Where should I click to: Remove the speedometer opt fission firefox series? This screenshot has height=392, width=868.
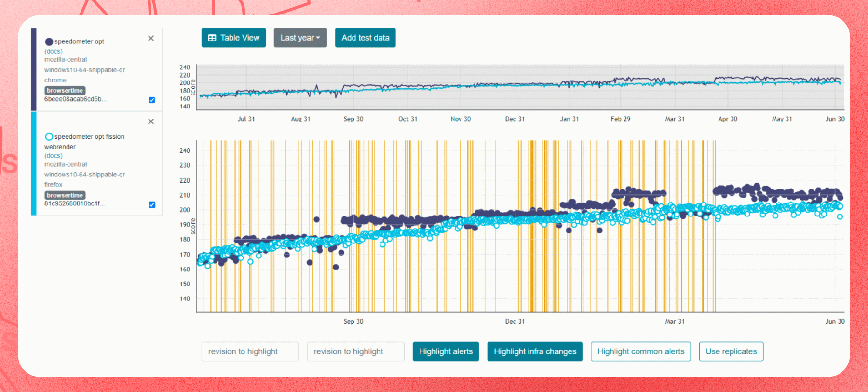point(151,122)
